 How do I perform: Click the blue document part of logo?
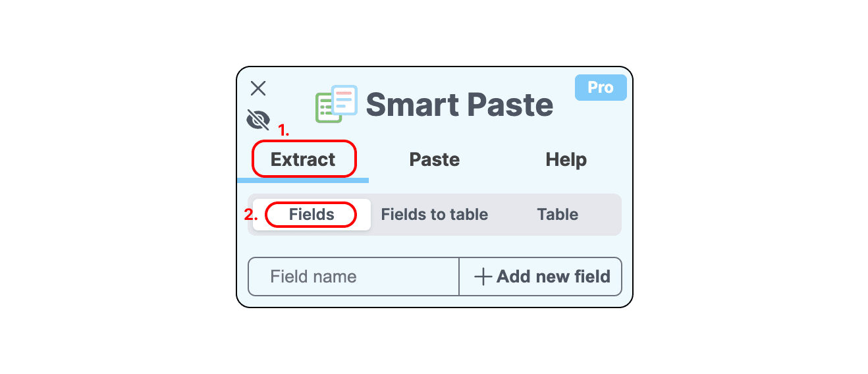pos(344,100)
